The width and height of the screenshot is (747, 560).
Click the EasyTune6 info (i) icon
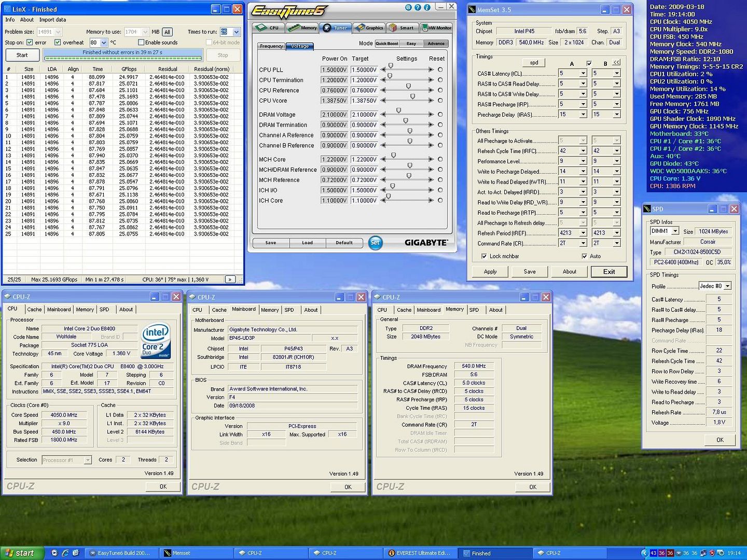427,7
